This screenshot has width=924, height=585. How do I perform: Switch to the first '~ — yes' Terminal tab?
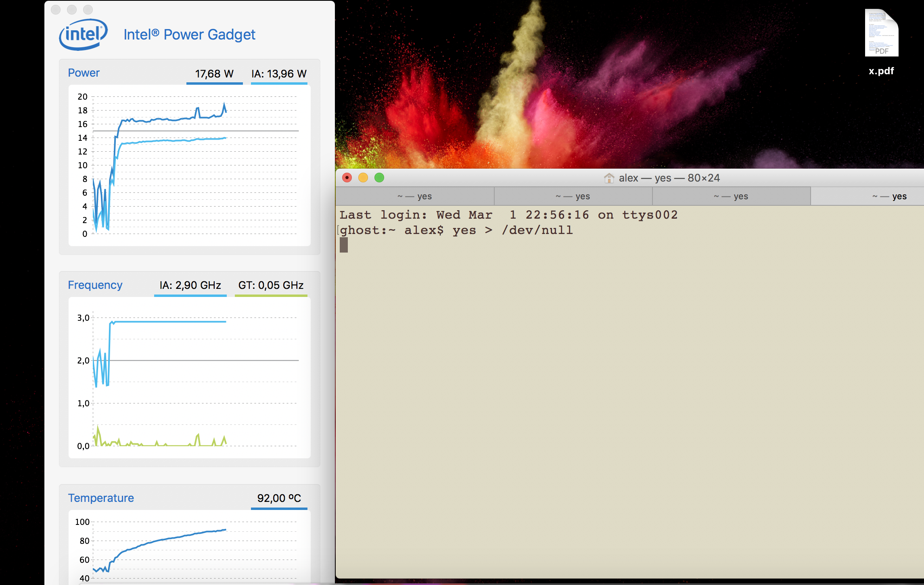tap(415, 196)
